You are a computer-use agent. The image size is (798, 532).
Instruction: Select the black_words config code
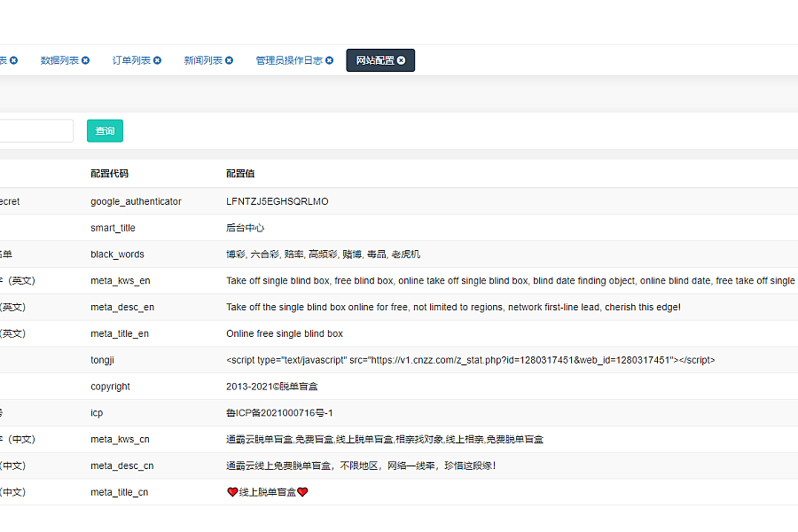click(118, 254)
